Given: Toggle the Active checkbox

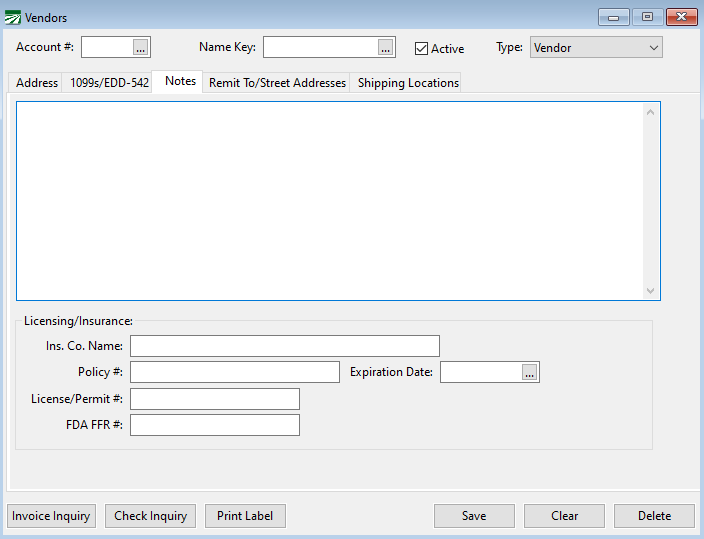Looking at the screenshot, I should (421, 48).
